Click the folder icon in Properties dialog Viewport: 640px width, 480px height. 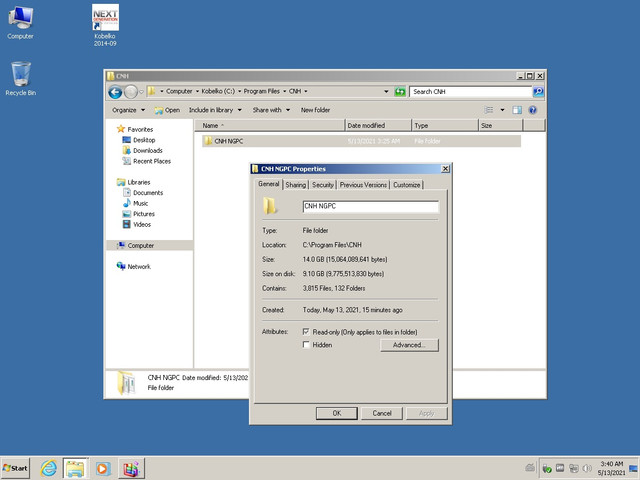pos(269,206)
